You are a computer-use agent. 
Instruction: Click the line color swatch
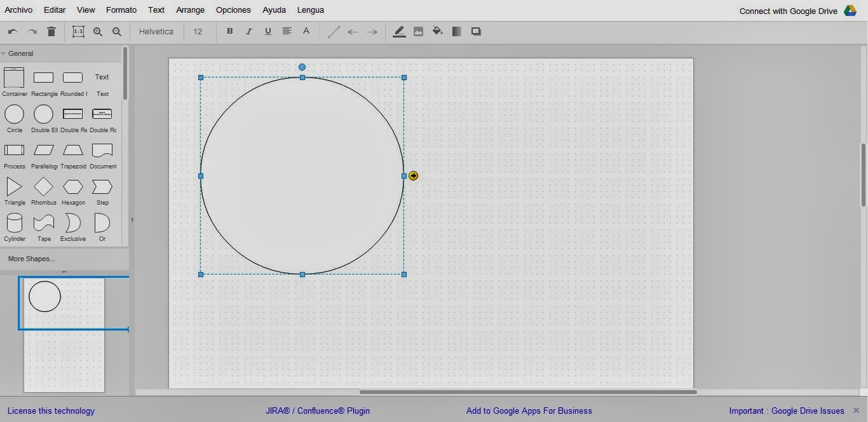coord(399,31)
